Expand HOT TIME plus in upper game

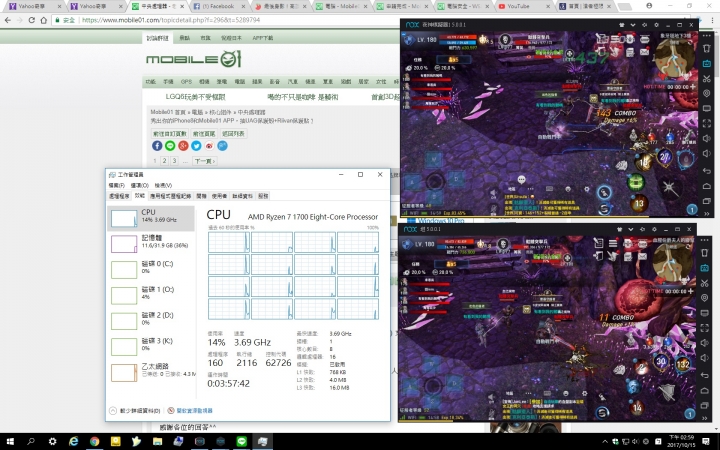(692, 86)
